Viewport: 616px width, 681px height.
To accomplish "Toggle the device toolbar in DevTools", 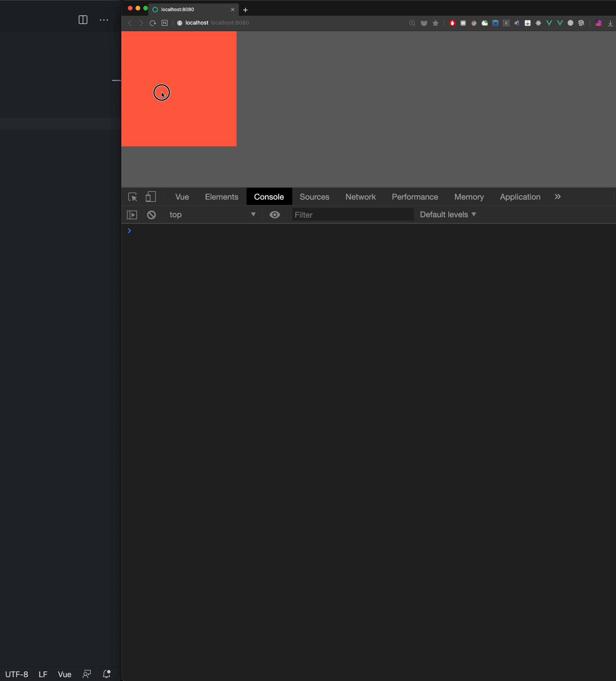I will [x=151, y=197].
